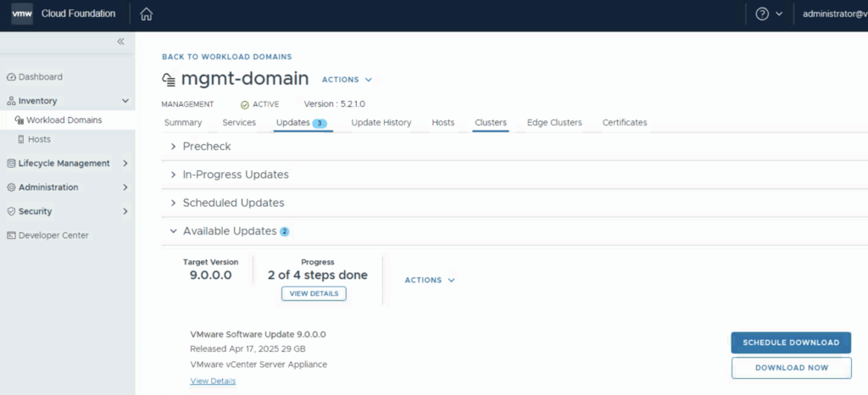Click the VMware logo in the header
This screenshot has height=395, width=868.
pos(22,14)
